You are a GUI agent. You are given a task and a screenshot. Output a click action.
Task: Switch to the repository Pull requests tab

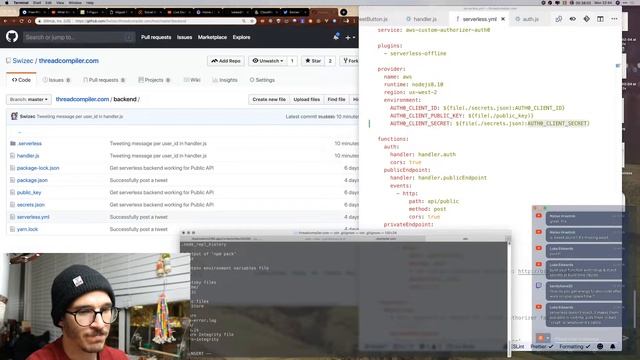tap(104, 80)
